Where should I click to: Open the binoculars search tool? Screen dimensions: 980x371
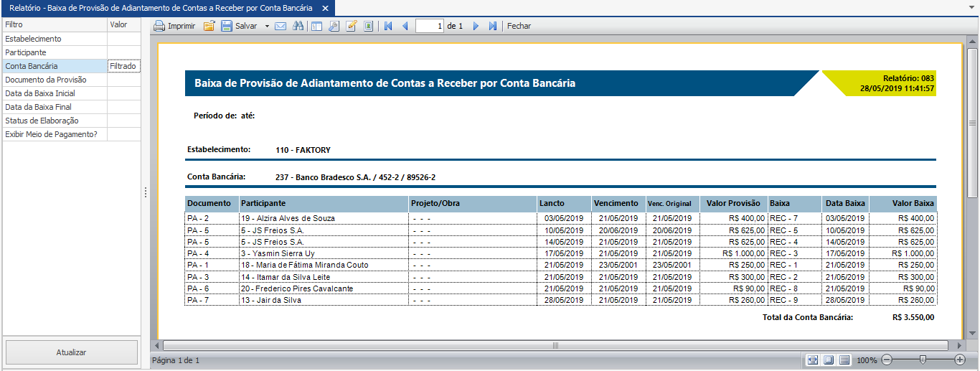click(x=298, y=26)
